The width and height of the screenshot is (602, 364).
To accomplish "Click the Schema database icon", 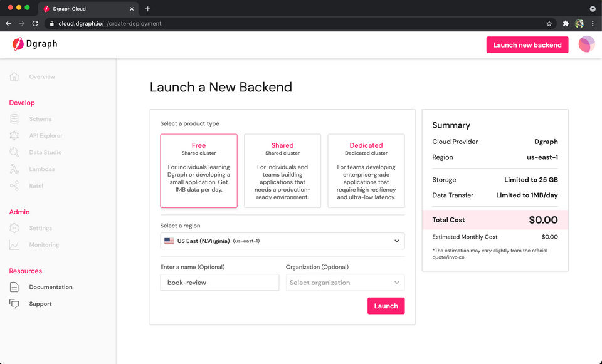I will coord(14,119).
